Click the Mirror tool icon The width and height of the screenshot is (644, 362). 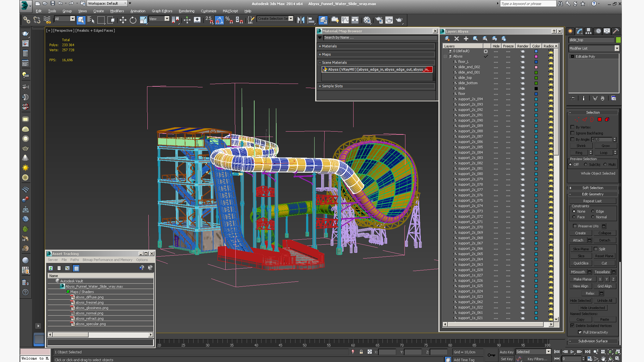(301, 20)
